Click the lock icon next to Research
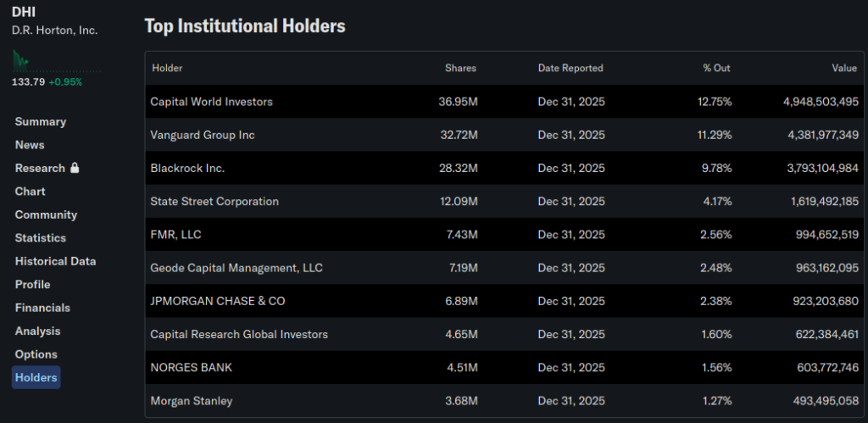 pos(75,168)
